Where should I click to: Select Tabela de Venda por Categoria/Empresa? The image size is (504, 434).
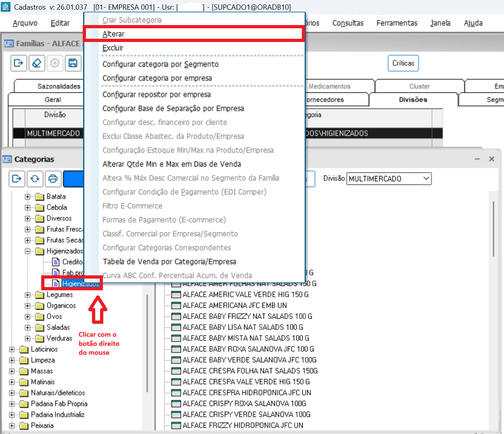169,262
